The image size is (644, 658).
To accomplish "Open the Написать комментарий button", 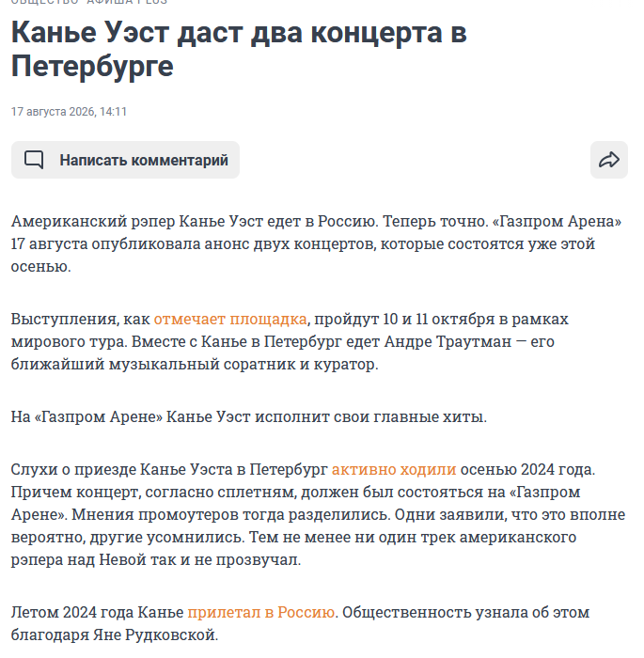I will [x=125, y=160].
